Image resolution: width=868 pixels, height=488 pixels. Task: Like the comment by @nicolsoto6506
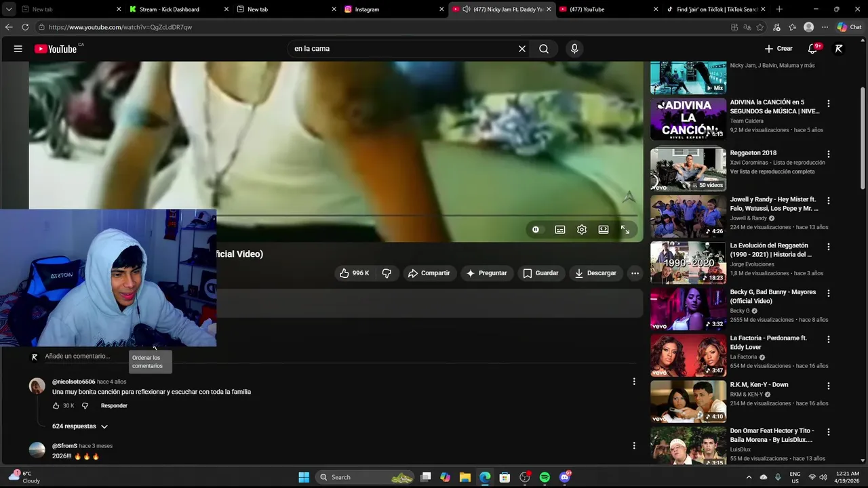[x=56, y=406]
